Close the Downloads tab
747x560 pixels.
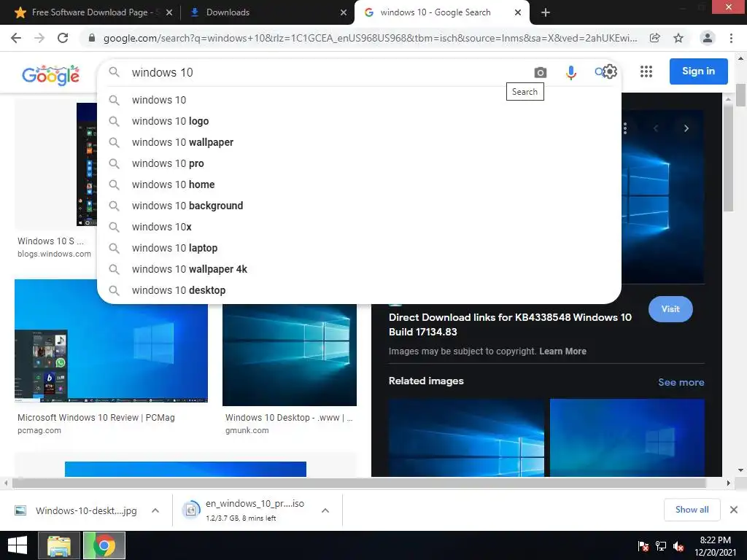pos(343,12)
